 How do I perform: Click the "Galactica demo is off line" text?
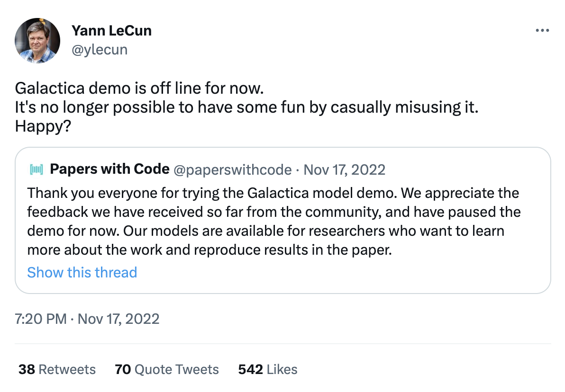pos(139,88)
